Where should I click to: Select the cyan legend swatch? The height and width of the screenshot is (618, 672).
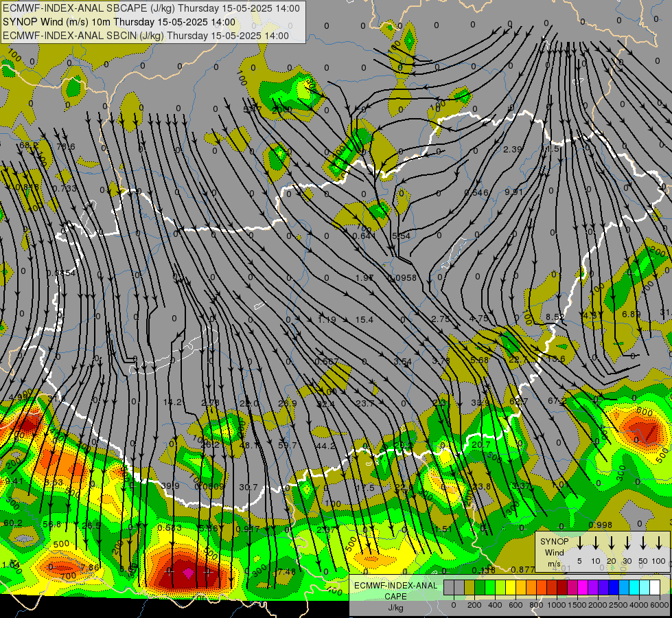(634, 588)
